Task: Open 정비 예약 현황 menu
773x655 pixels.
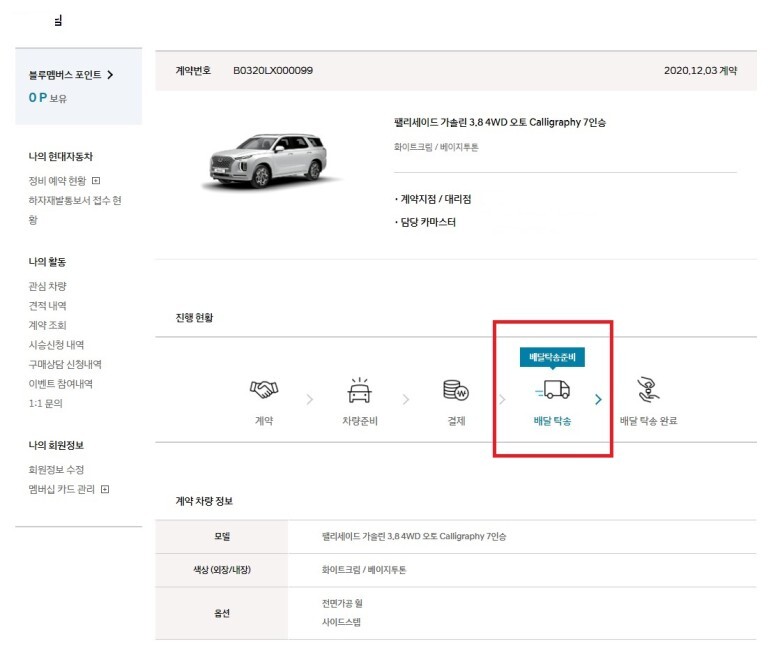Action: (x=57, y=181)
